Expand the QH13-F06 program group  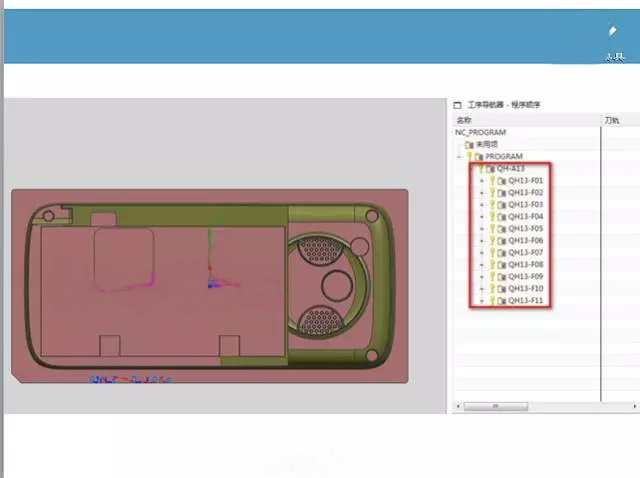point(481,241)
